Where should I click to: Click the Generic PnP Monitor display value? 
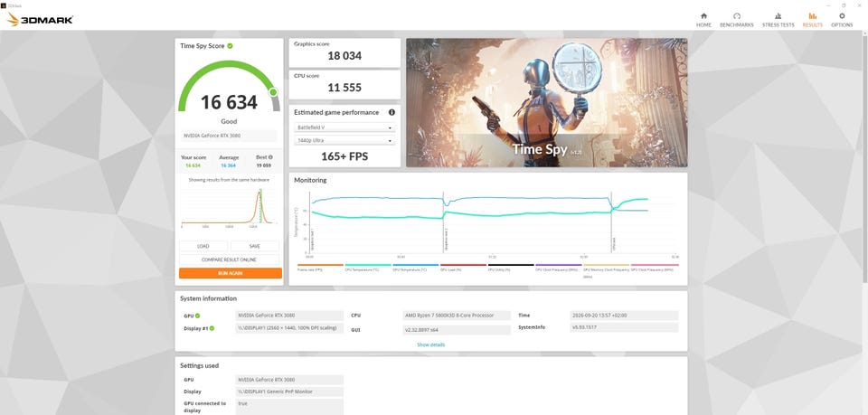click(x=289, y=391)
